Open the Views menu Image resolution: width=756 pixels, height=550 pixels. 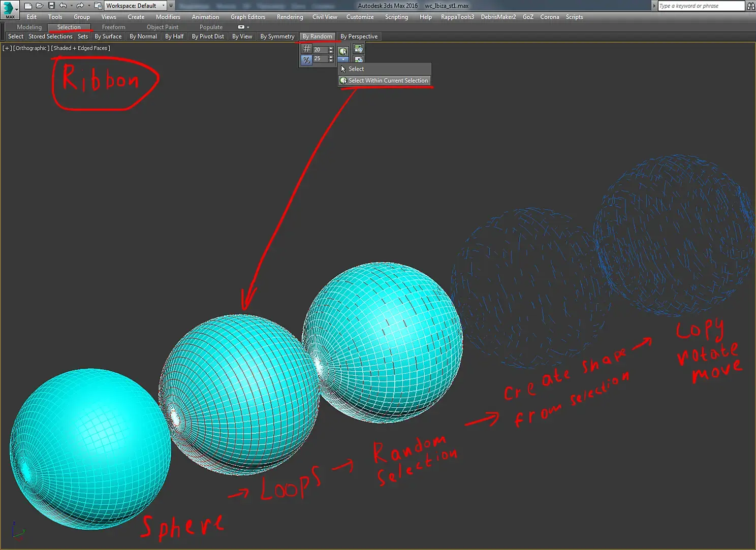109,17
